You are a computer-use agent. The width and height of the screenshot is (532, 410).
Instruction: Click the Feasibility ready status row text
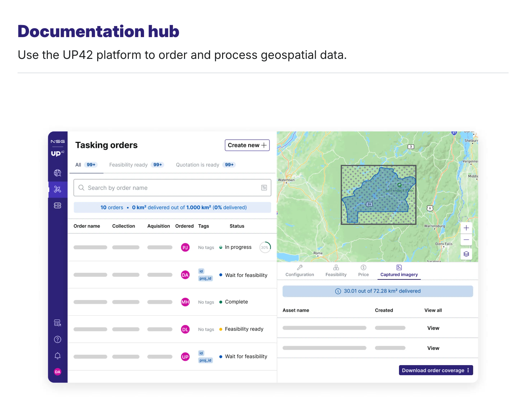(x=244, y=329)
